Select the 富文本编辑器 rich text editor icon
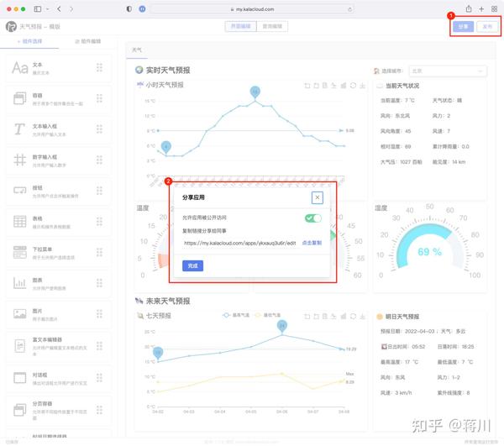504x446 pixels. pyautogui.click(x=20, y=346)
